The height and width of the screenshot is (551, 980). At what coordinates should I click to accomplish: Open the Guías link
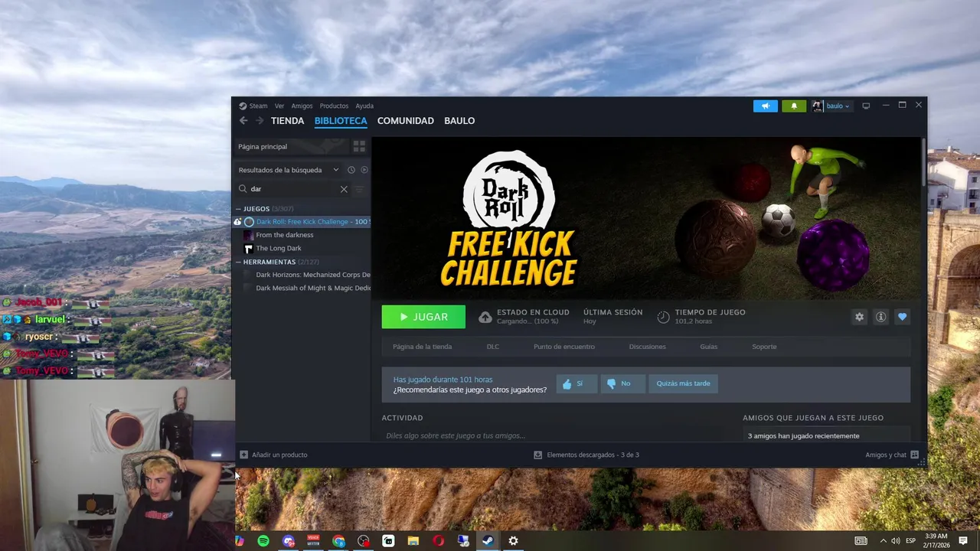[709, 347]
